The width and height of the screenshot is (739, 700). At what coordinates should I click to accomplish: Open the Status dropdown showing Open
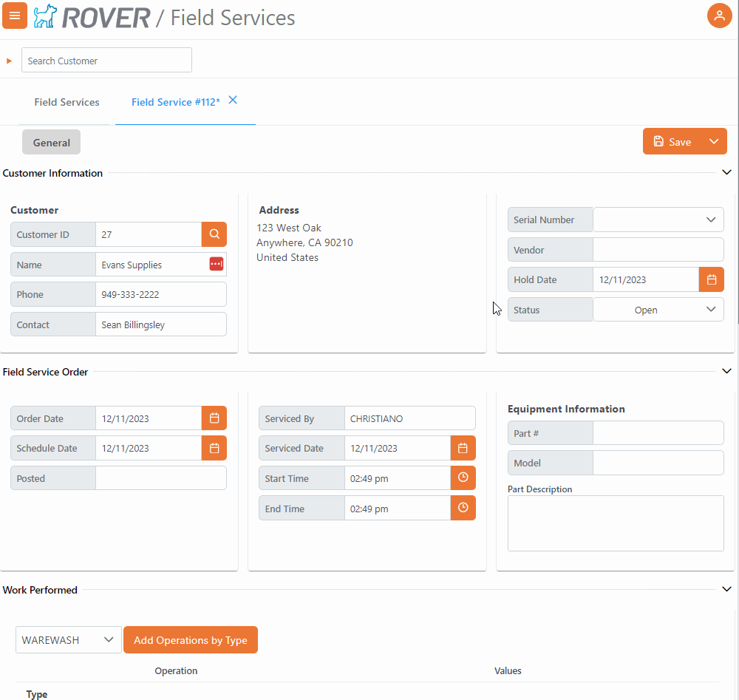pyautogui.click(x=710, y=310)
